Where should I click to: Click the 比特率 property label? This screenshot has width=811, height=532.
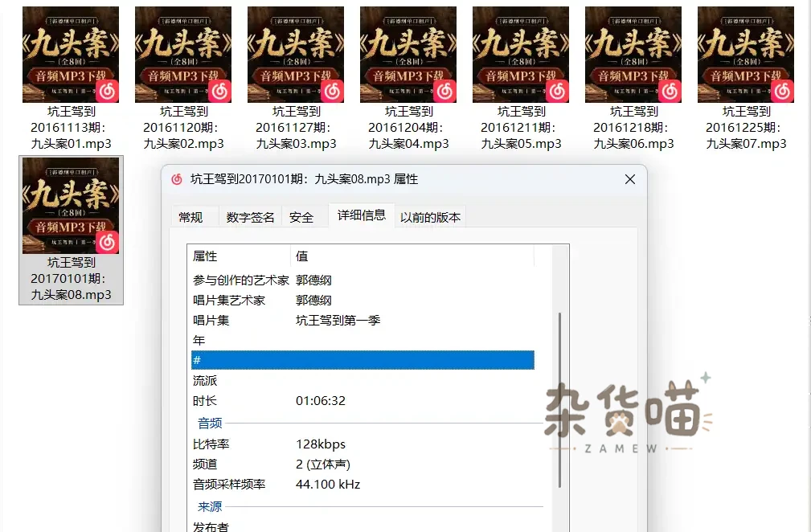(211, 444)
